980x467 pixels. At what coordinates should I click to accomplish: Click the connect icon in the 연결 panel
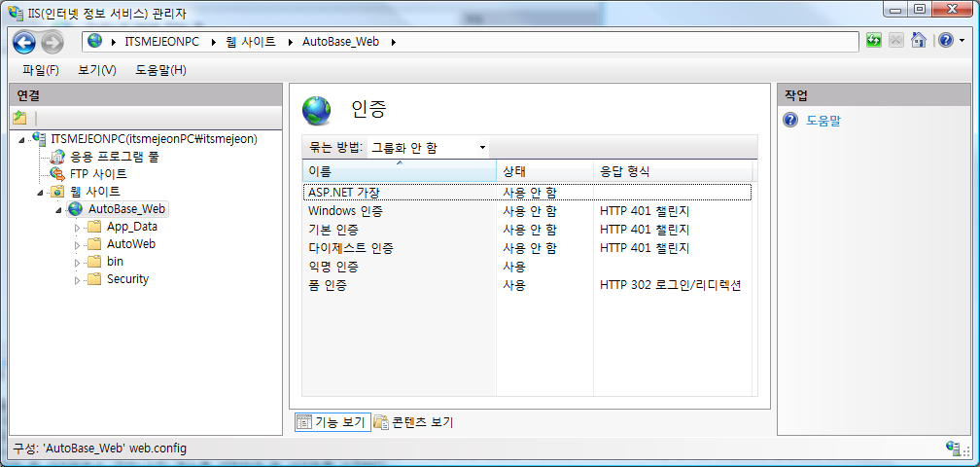(x=19, y=118)
